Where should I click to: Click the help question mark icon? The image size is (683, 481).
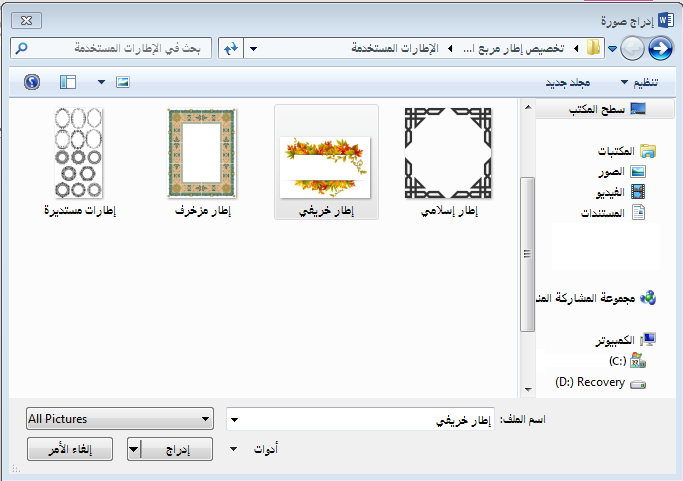pyautogui.click(x=32, y=81)
